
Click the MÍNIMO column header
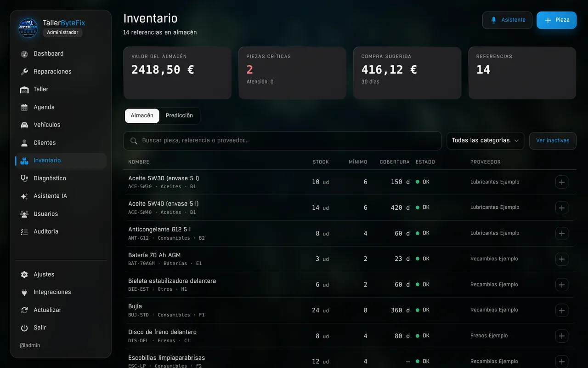(x=358, y=162)
